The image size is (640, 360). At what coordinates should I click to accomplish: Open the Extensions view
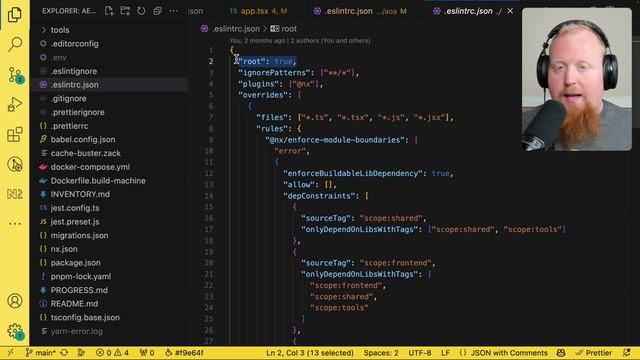click(x=15, y=134)
